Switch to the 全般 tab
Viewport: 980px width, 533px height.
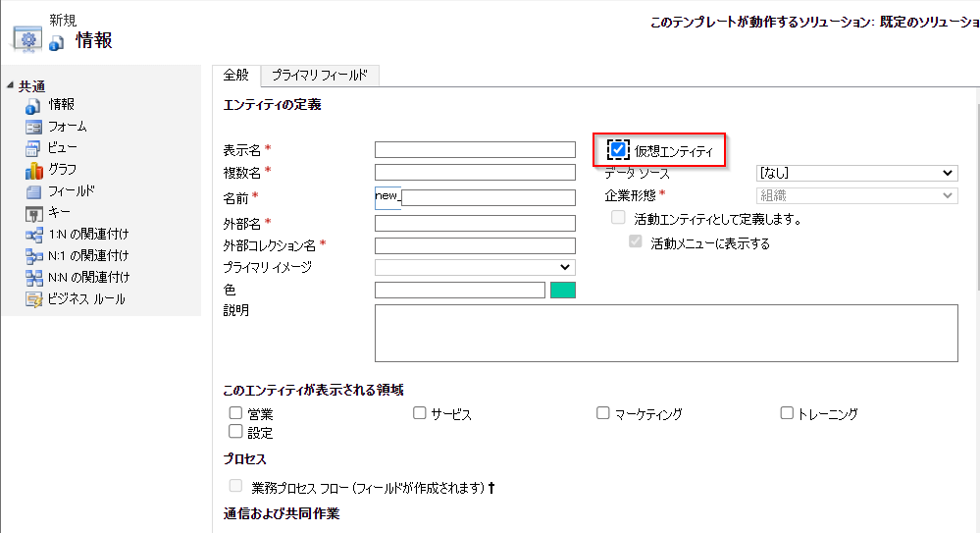click(236, 75)
